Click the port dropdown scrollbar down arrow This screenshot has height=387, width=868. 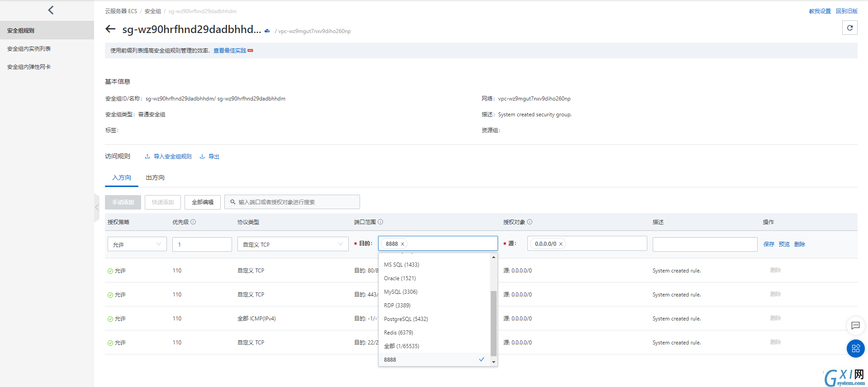pos(493,362)
